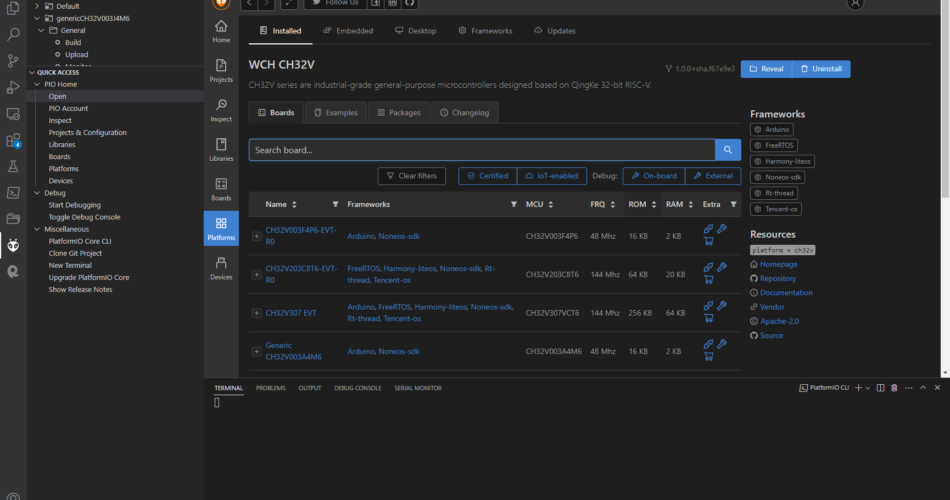Screen dimensions: 950x500
Task: Open the Packages tab
Action: [399, 113]
